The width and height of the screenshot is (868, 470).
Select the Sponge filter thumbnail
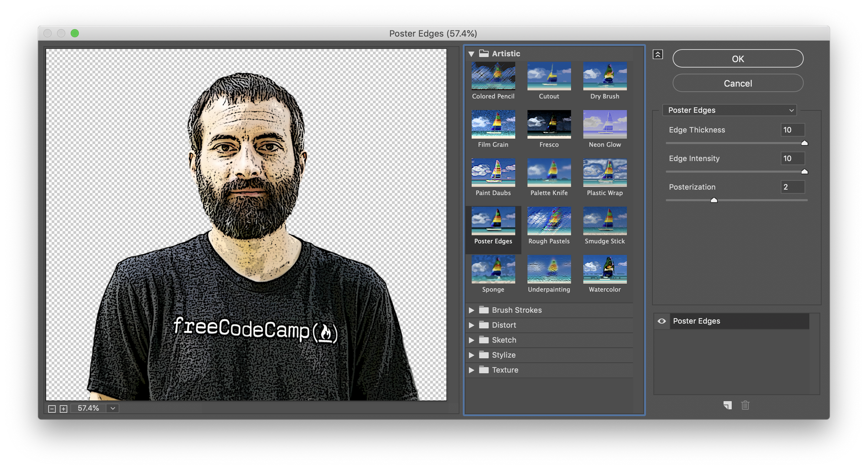[493, 269]
